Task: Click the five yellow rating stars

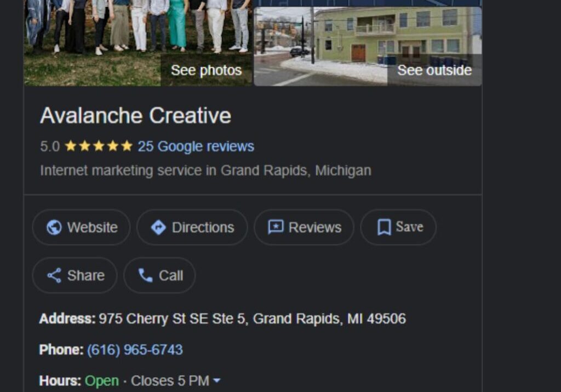Action: 99,146
